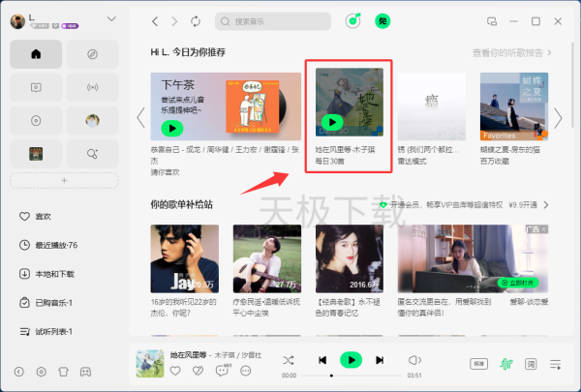Open the music recognition icon beside search
581x392 pixels.
coord(353,20)
